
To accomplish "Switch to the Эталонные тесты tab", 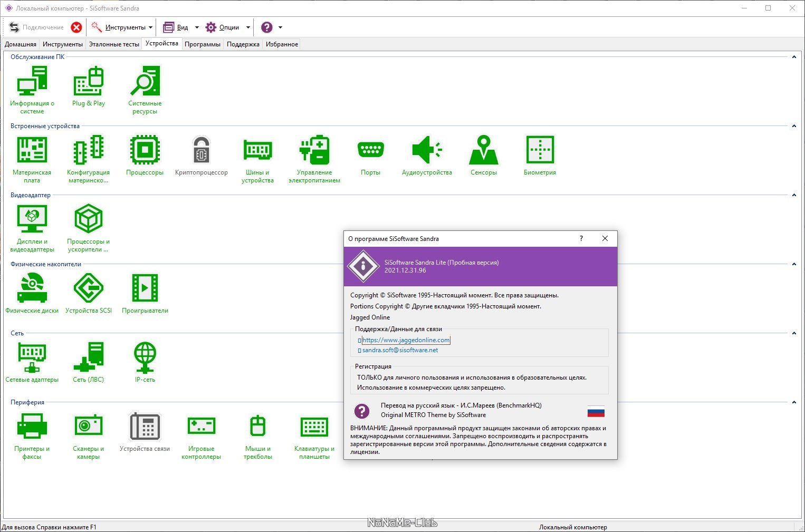I will (x=114, y=44).
